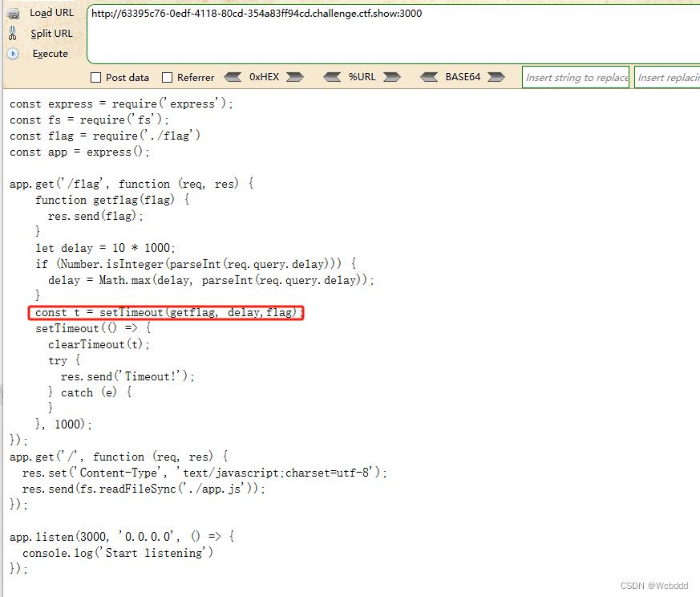Viewport: 700px width, 597px height.
Task: Enable the Post data checkbox
Action: coord(95,77)
